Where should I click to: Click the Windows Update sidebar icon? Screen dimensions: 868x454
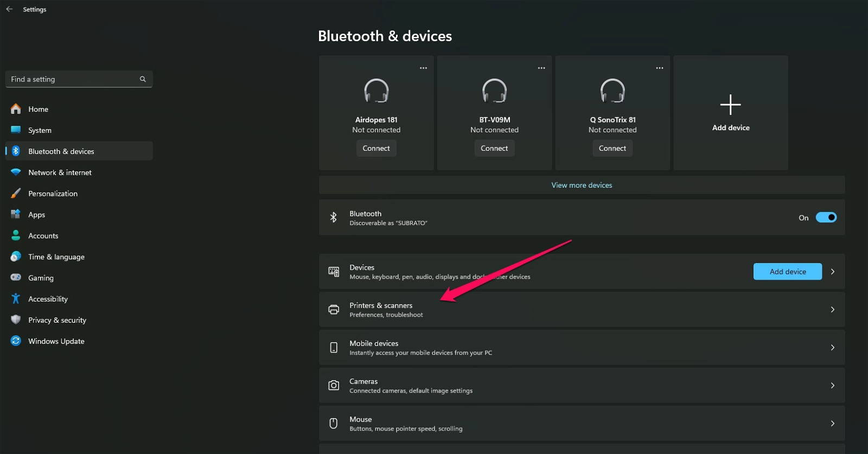tap(16, 341)
